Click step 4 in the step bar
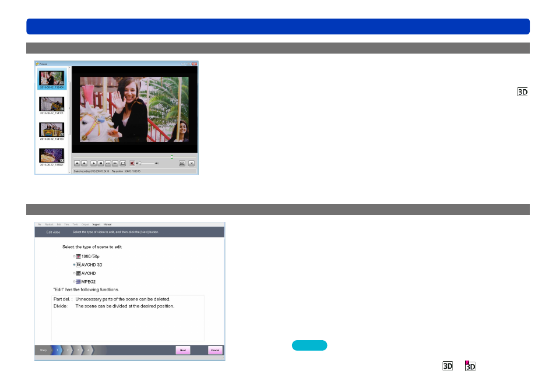This screenshot has width=556, height=392. pos(88,350)
